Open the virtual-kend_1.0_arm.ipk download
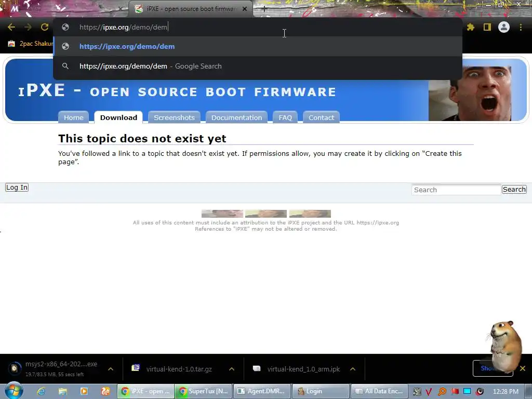 click(297, 369)
